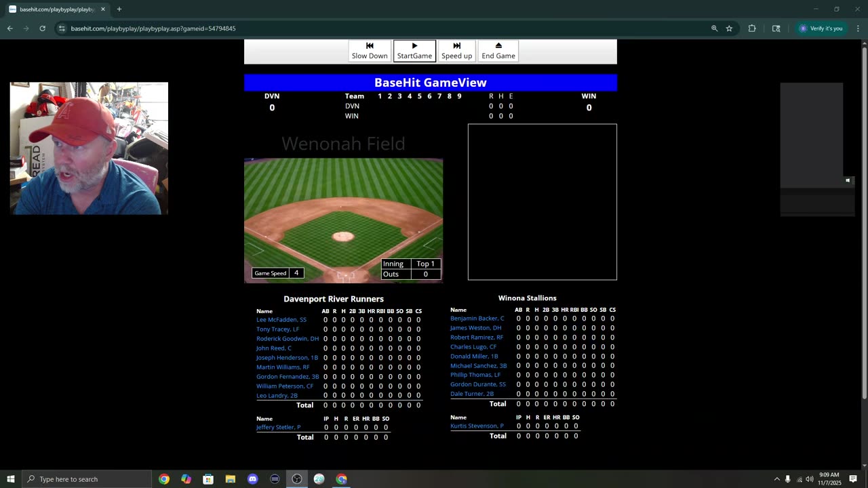Click the microphone tray icon
Screen dimensions: 868x488
click(788, 479)
